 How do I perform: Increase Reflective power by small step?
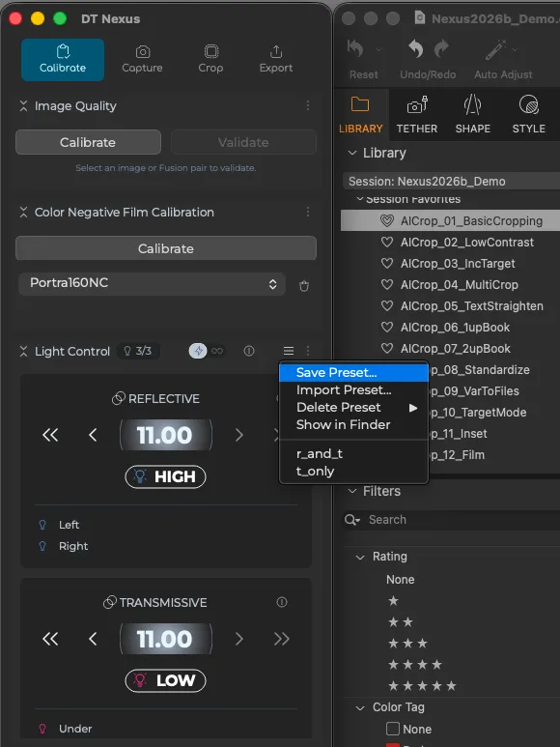click(x=238, y=435)
